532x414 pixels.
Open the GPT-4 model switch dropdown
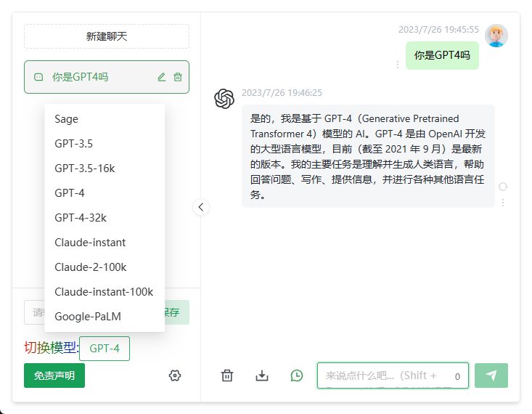[105, 349]
